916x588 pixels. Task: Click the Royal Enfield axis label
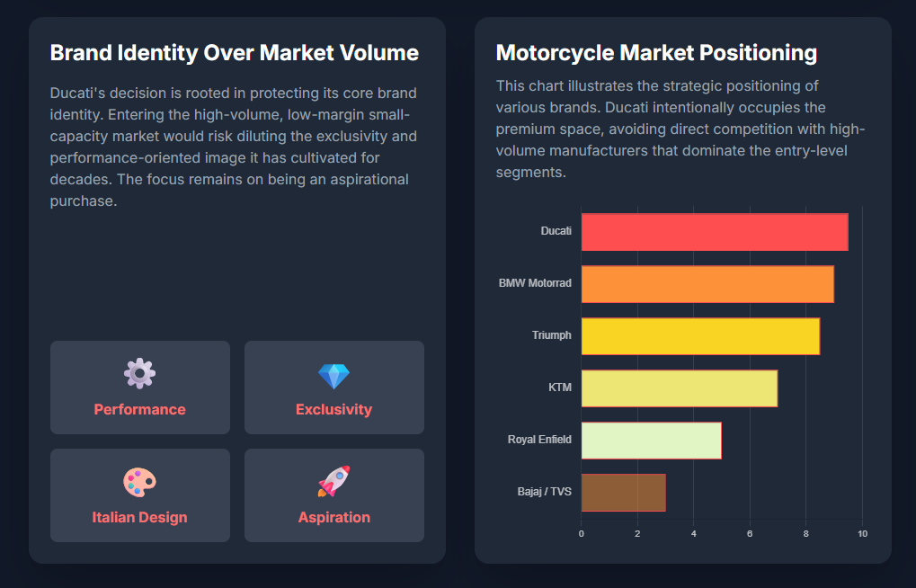pos(539,441)
